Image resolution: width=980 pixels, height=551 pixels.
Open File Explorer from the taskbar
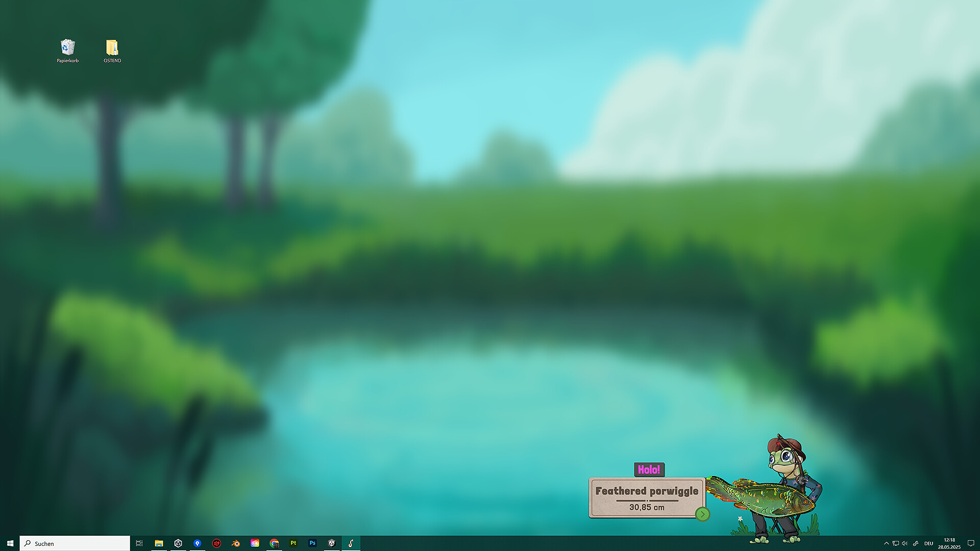(x=159, y=543)
